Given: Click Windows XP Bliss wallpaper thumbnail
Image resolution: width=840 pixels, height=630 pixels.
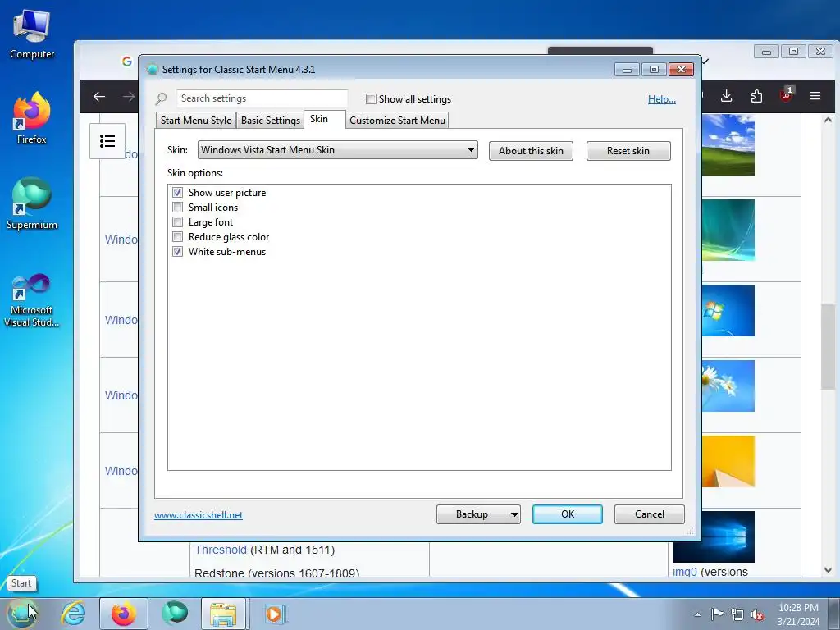Looking at the screenshot, I should coord(728,144).
